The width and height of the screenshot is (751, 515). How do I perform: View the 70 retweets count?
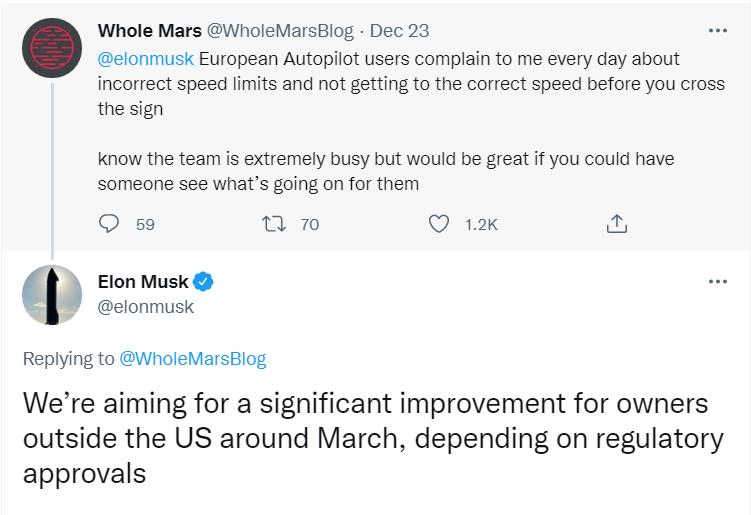coord(309,224)
